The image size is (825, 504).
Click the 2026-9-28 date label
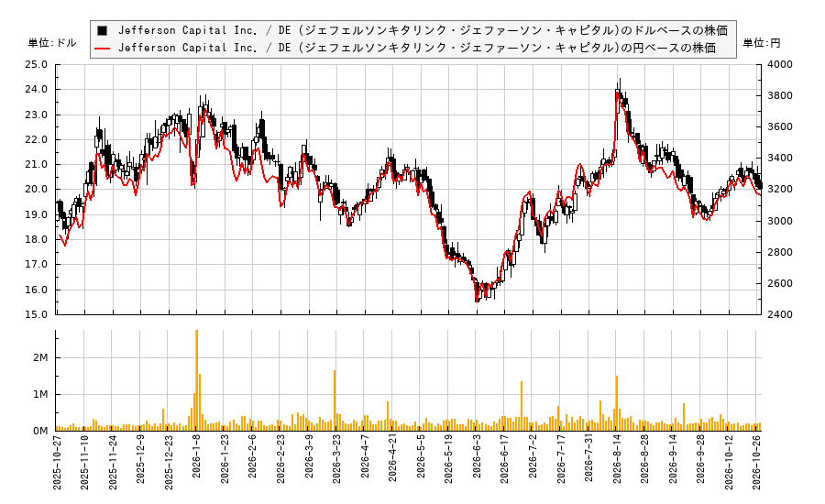tap(700, 460)
